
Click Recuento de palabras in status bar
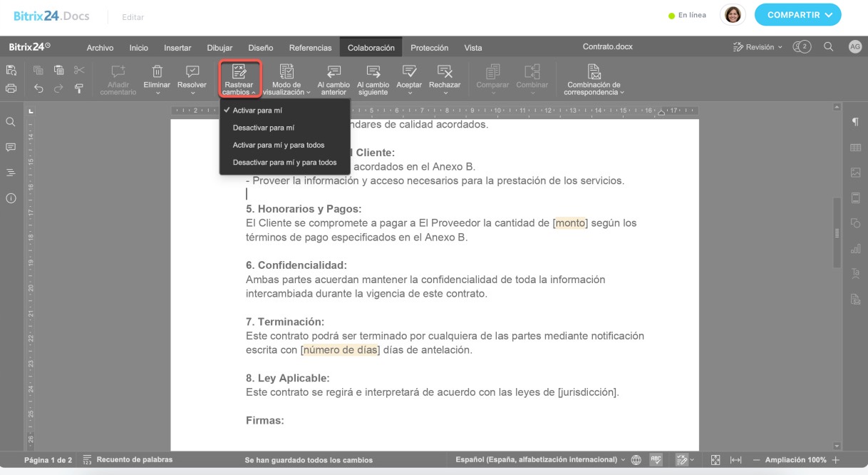click(128, 460)
